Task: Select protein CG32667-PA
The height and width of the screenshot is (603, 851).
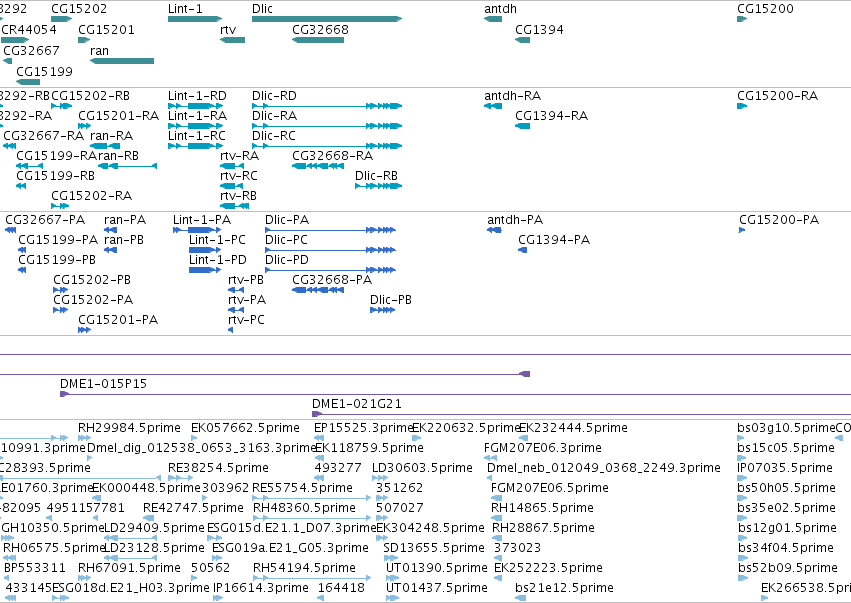Action: [45, 220]
